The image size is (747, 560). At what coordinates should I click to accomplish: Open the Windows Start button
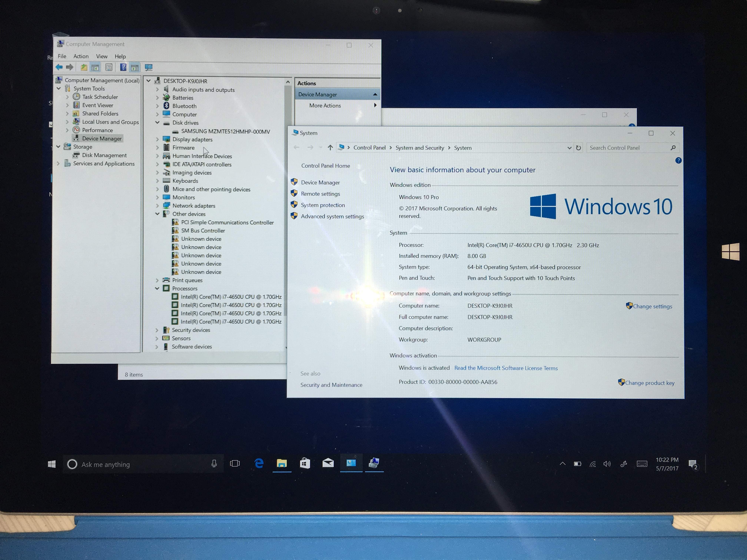tap(52, 464)
